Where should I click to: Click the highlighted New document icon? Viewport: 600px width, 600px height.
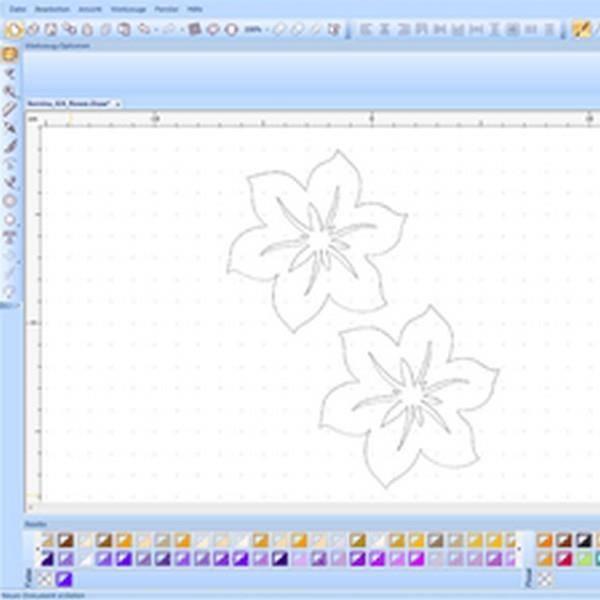pyautogui.click(x=15, y=29)
